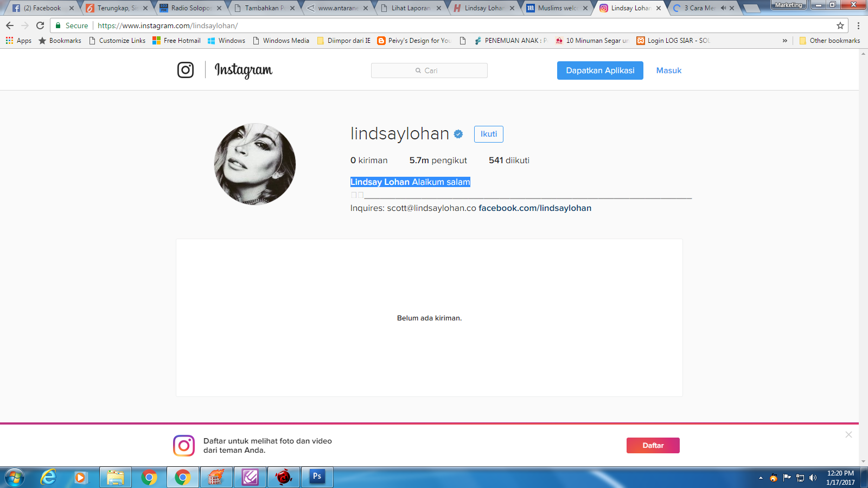
Task: Open Internet Explorer from the taskbar
Action: tap(49, 477)
